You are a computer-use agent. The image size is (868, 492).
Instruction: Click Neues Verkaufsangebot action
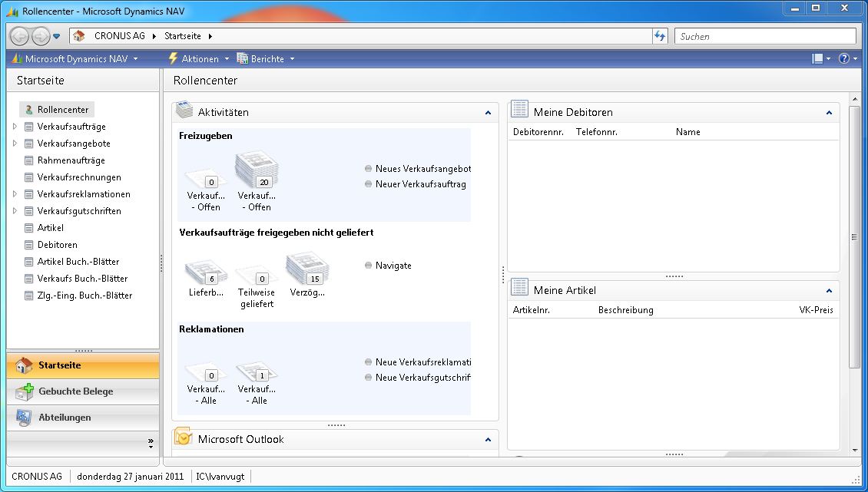pos(419,169)
